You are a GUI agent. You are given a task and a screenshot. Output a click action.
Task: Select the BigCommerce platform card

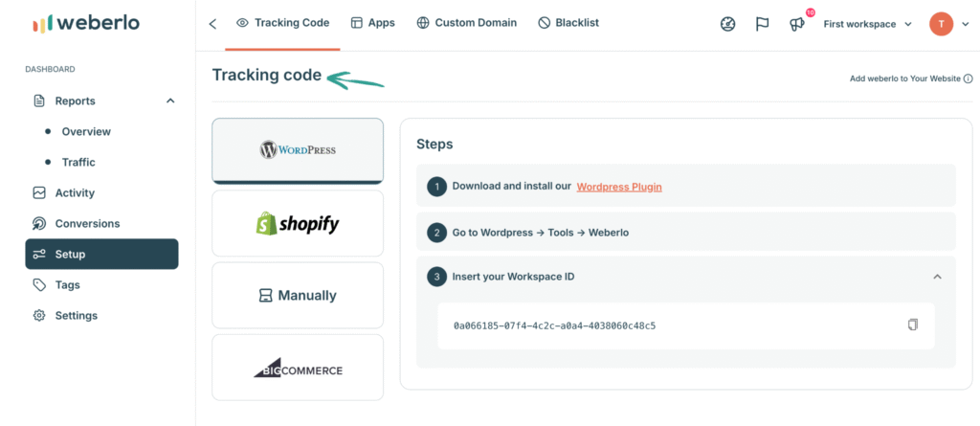[298, 368]
